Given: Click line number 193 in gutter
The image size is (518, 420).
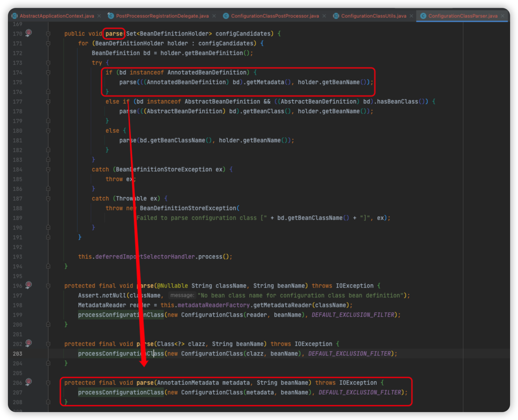Looking at the screenshot, I should click(18, 257).
